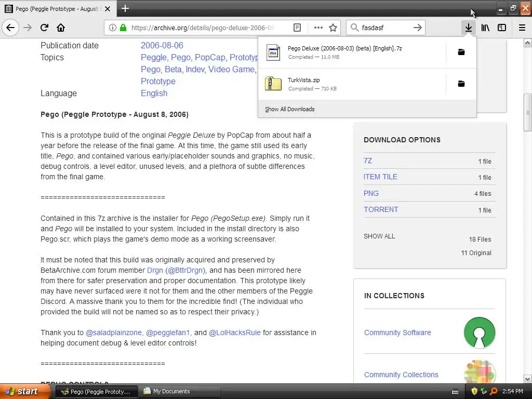Image resolution: width=532 pixels, height=399 pixels.
Task: Download via the TORRENT option
Action: 381,209
